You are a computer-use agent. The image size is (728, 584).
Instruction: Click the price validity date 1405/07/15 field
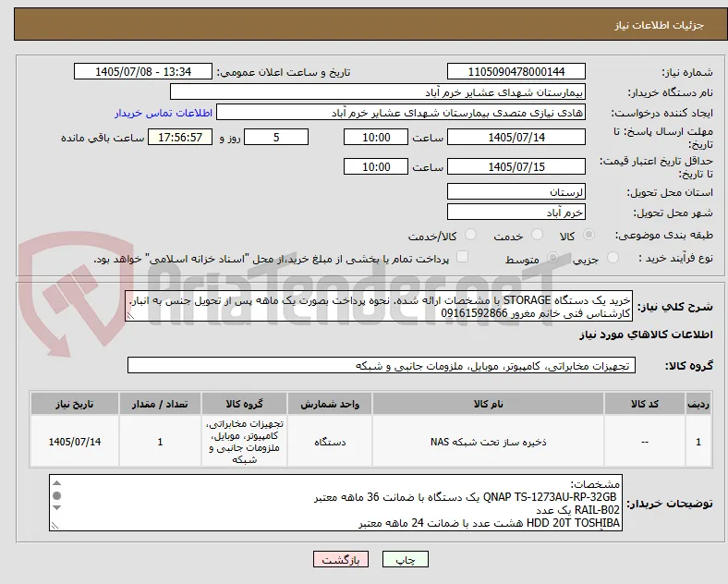click(516, 166)
